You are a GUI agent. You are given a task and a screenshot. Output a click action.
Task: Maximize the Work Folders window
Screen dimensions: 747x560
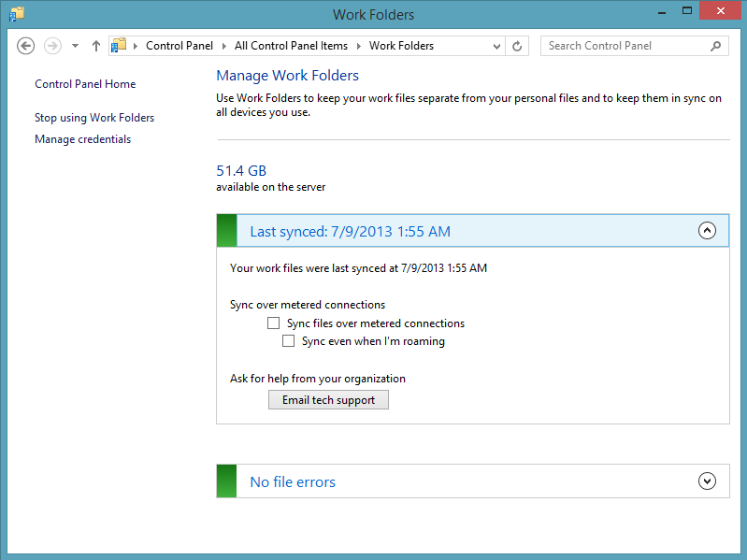[687, 11]
